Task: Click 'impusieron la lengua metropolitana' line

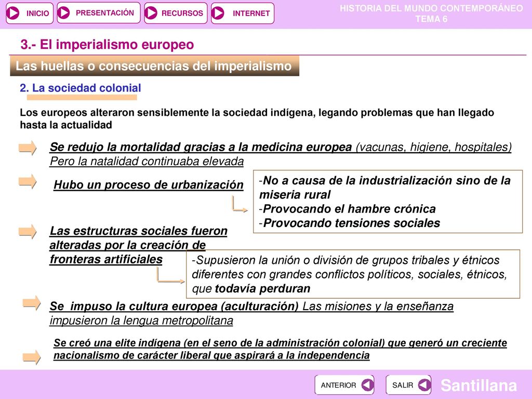Action: [141, 320]
